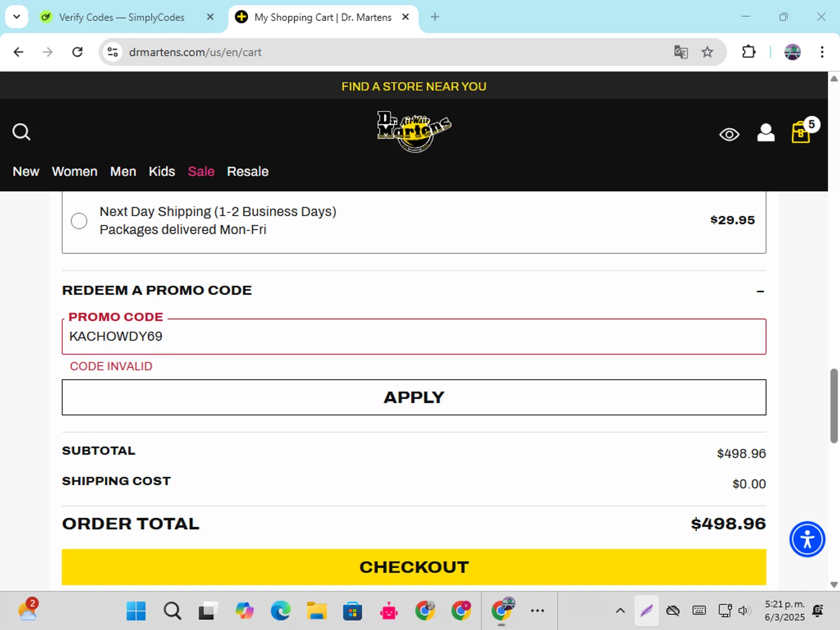Click the CODE INVALID error text
This screenshot has width=840, height=630.
click(x=111, y=366)
